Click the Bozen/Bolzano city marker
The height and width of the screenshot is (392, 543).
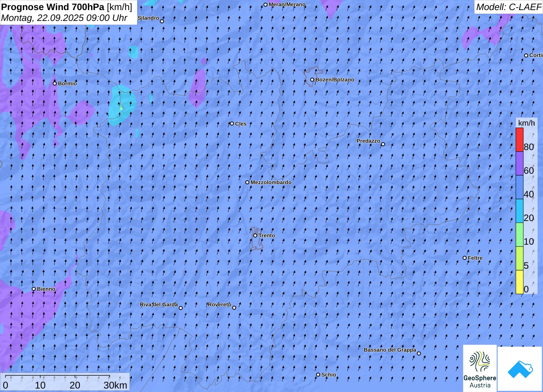pos(312,80)
